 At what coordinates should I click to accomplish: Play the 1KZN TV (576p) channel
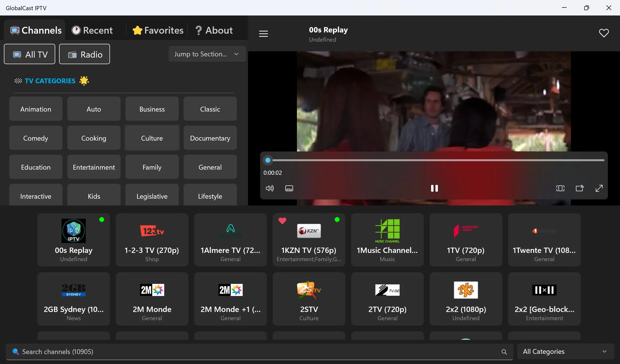point(309,240)
